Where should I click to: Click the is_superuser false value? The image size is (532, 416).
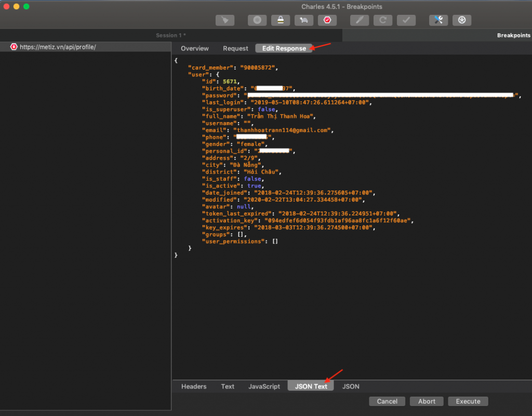tap(267, 110)
